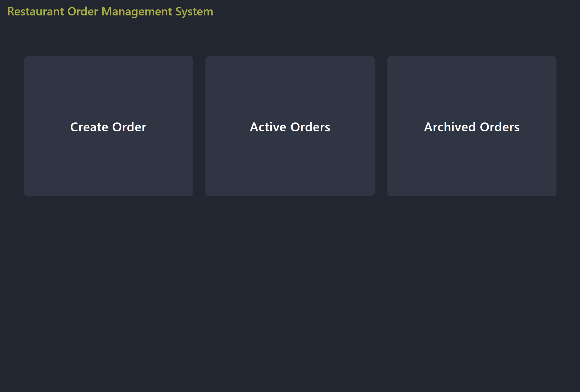Click the Restaurant Order Management System heading

[x=110, y=12]
